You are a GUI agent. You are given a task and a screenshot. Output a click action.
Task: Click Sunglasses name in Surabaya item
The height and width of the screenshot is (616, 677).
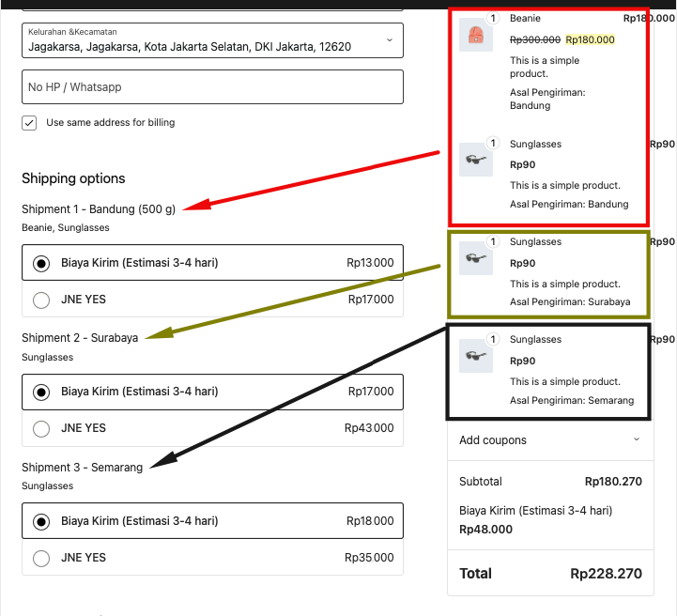coord(535,241)
